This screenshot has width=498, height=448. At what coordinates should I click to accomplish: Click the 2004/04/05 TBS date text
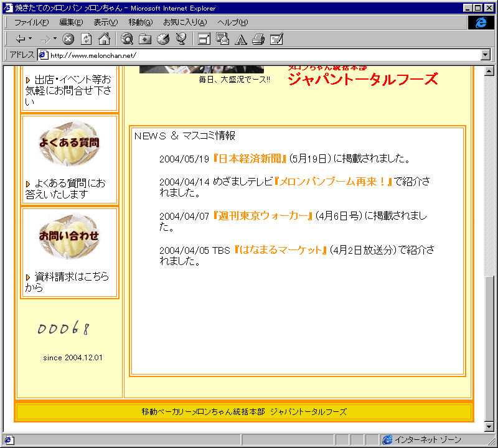[x=195, y=250]
